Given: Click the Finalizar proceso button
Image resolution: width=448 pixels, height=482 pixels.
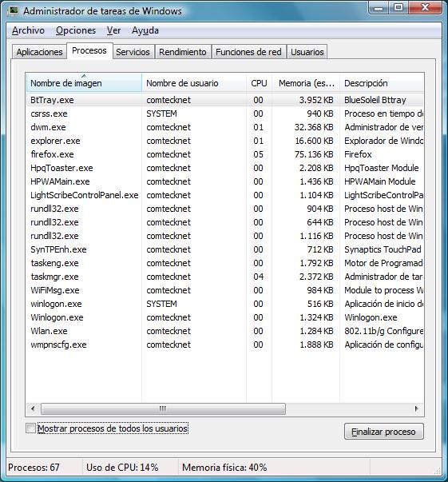Looking at the screenshot, I should point(383,432).
